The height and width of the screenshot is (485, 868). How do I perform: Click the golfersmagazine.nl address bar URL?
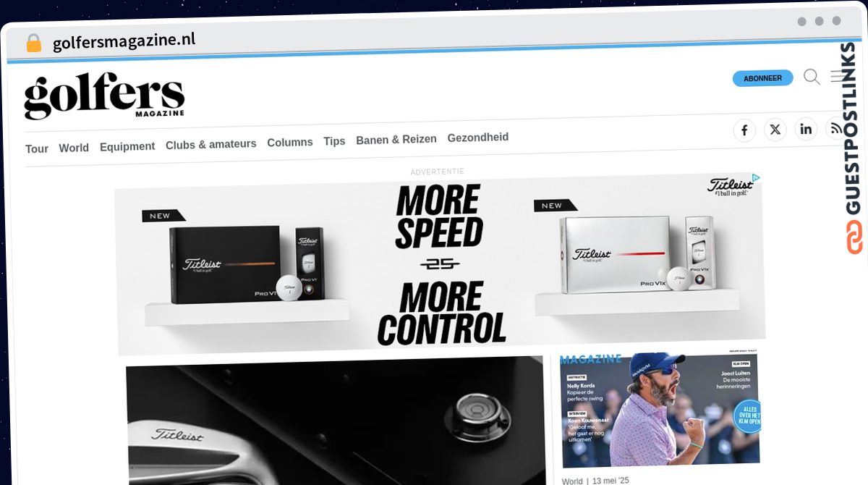pyautogui.click(x=124, y=41)
